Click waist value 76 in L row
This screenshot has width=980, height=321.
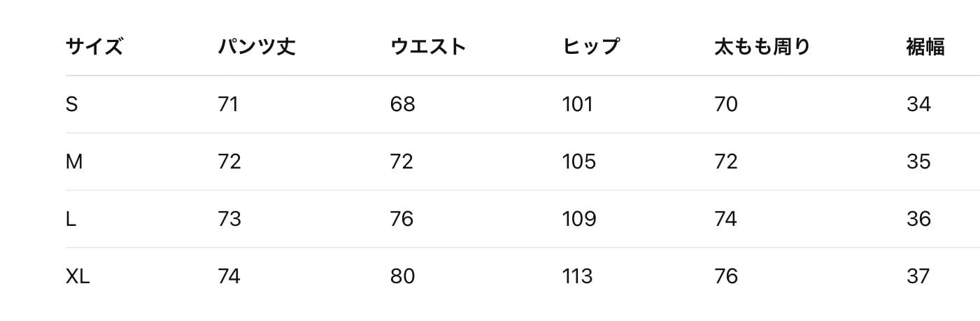pyautogui.click(x=402, y=219)
